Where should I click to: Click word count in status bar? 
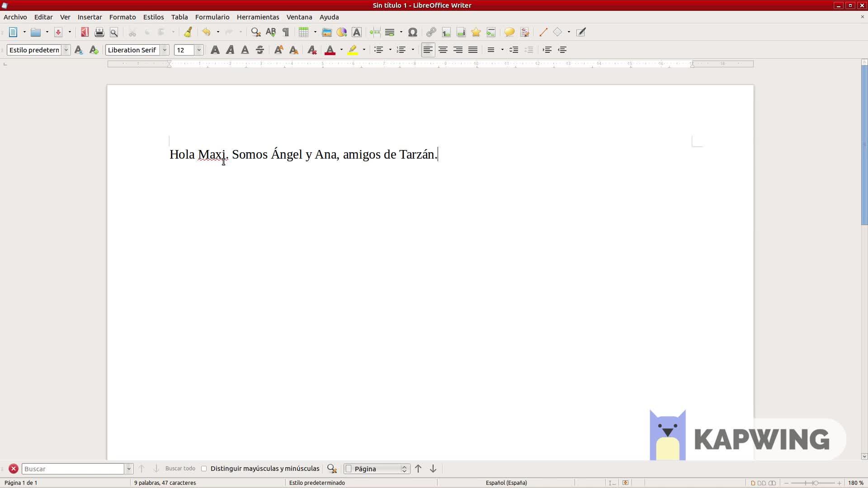click(165, 483)
